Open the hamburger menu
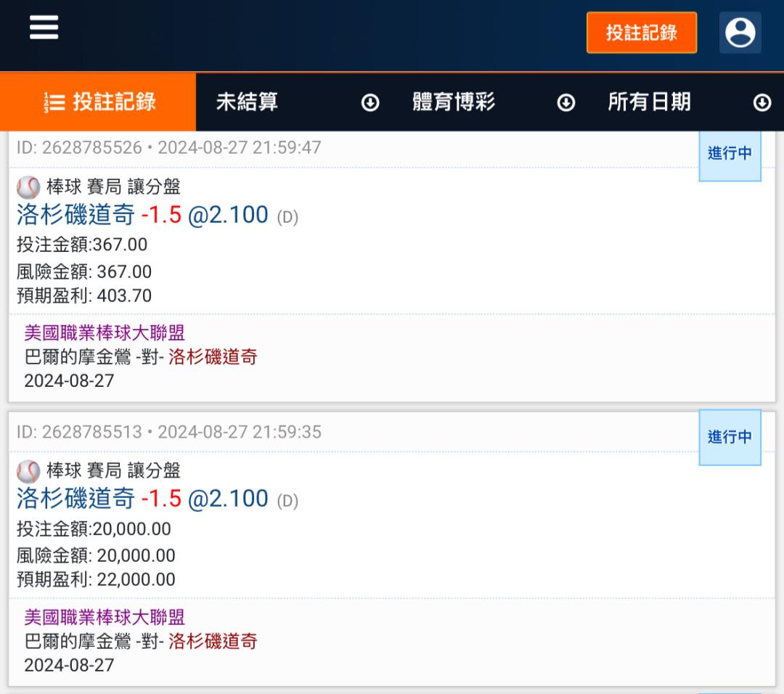The width and height of the screenshot is (784, 694). pos(44,27)
